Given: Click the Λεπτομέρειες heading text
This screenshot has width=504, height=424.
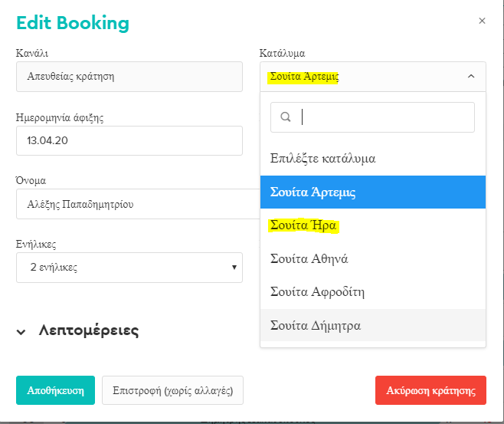Looking at the screenshot, I should 89,330.
